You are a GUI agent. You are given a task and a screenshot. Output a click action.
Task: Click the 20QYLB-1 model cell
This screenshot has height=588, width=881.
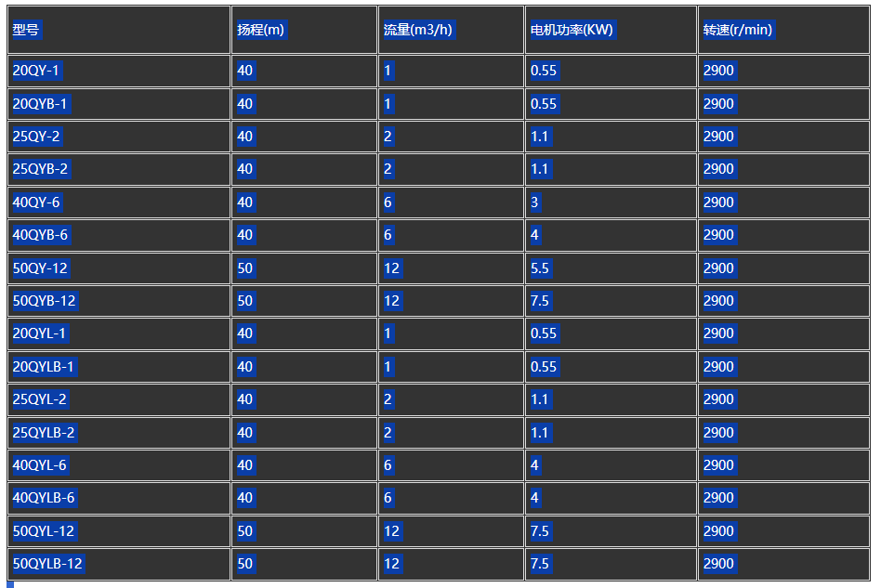click(x=119, y=367)
